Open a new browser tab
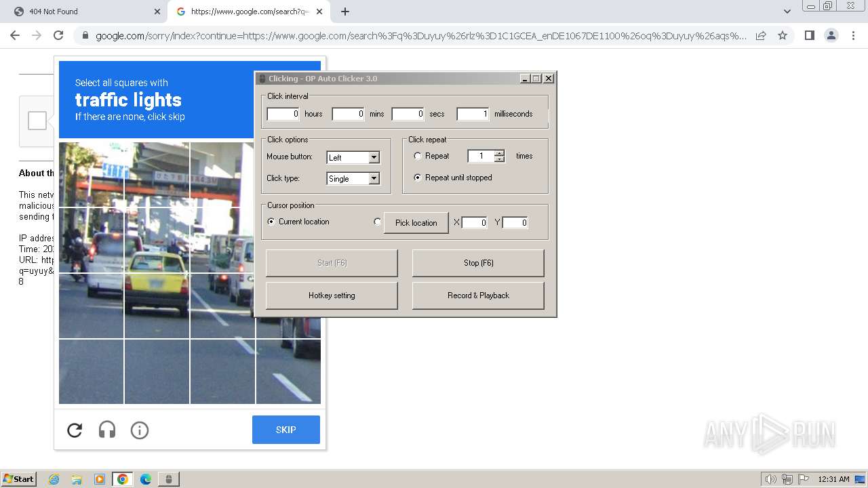 click(345, 12)
